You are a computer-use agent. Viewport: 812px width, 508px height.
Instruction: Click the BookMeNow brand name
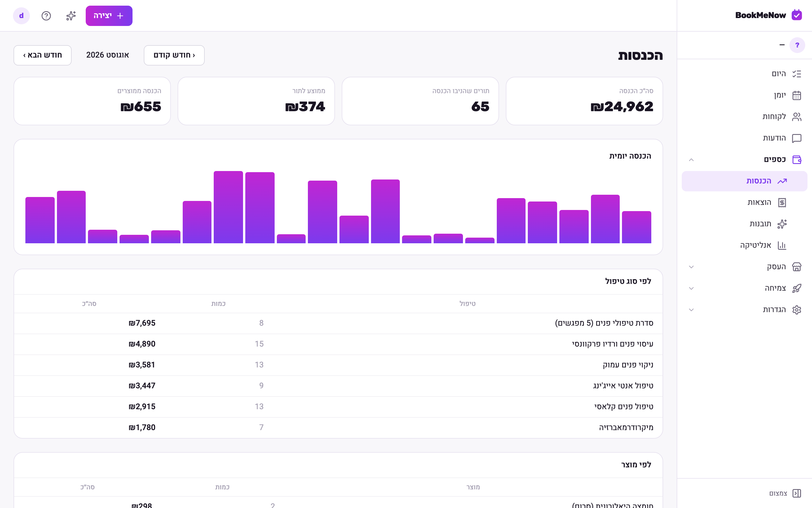coord(760,15)
